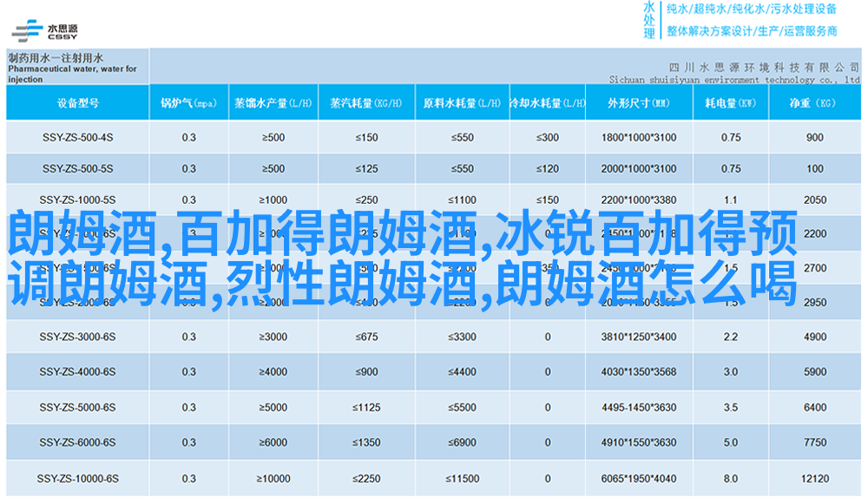Click the '≥10000' distilled water output
The width and height of the screenshot is (868, 504).
[x=273, y=479]
